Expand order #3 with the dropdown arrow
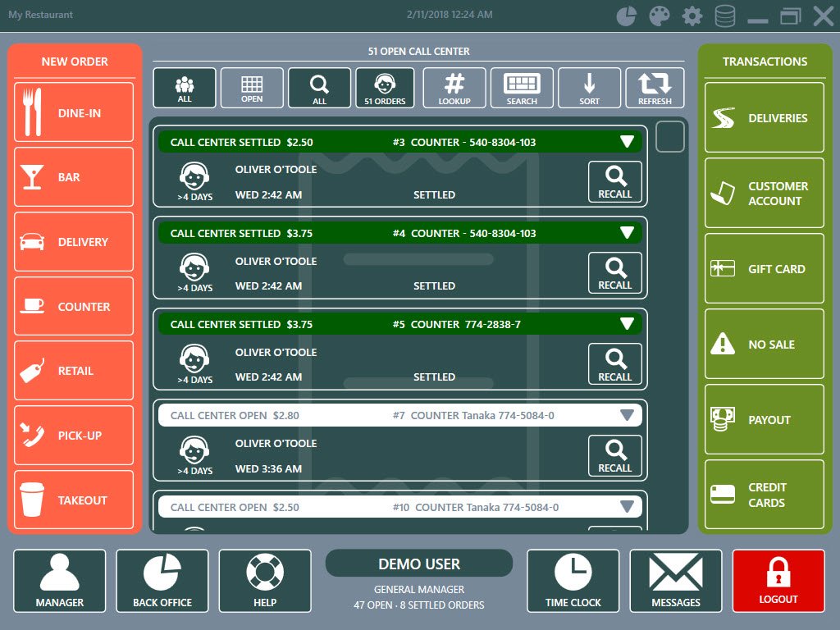Viewport: 840px width, 630px height. coord(628,142)
